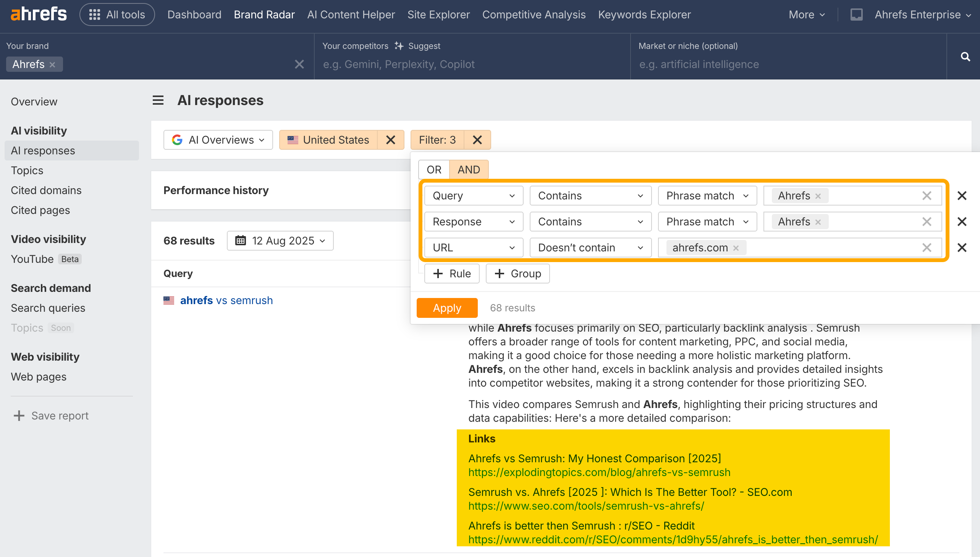The width and height of the screenshot is (980, 557).
Task: Open the hamburger menu beside AI responses
Action: tap(158, 100)
